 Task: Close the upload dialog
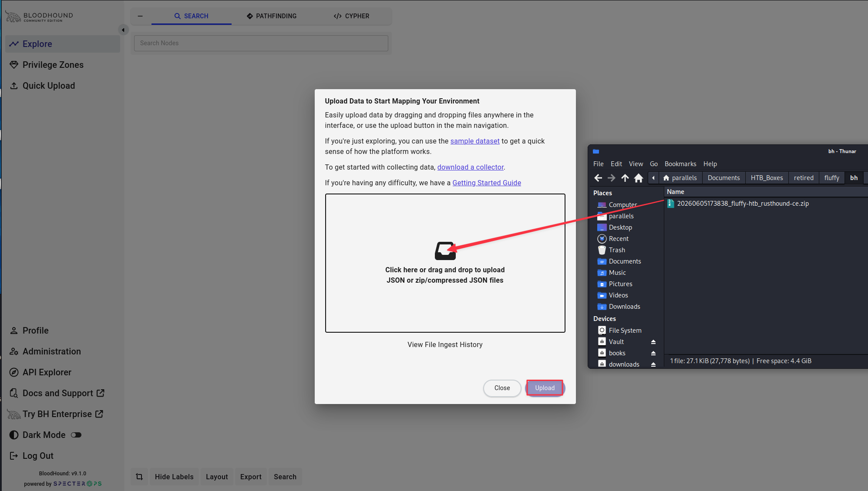click(x=502, y=388)
